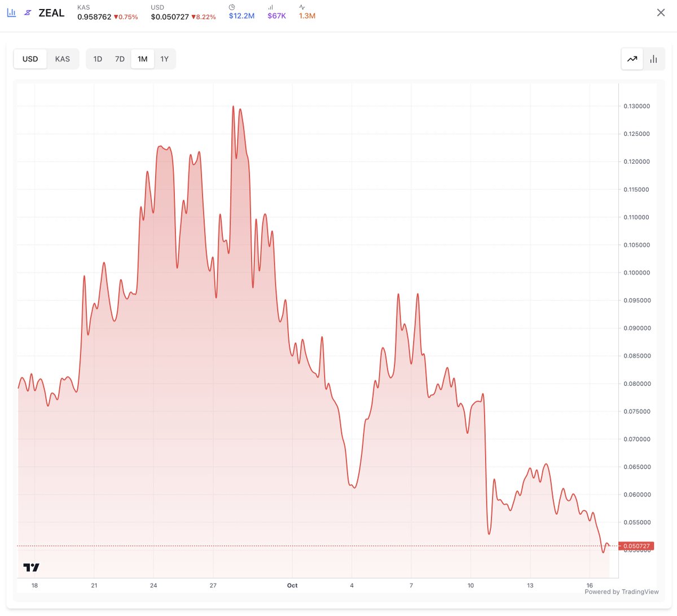Screen dimensions: 677x616
Task: Click the ZEAL token logo icon
Action: coord(28,12)
